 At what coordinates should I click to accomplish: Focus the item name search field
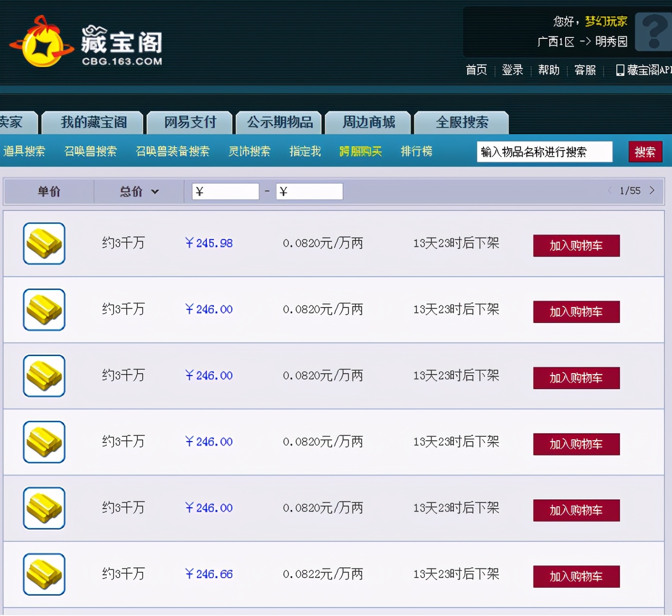544,152
